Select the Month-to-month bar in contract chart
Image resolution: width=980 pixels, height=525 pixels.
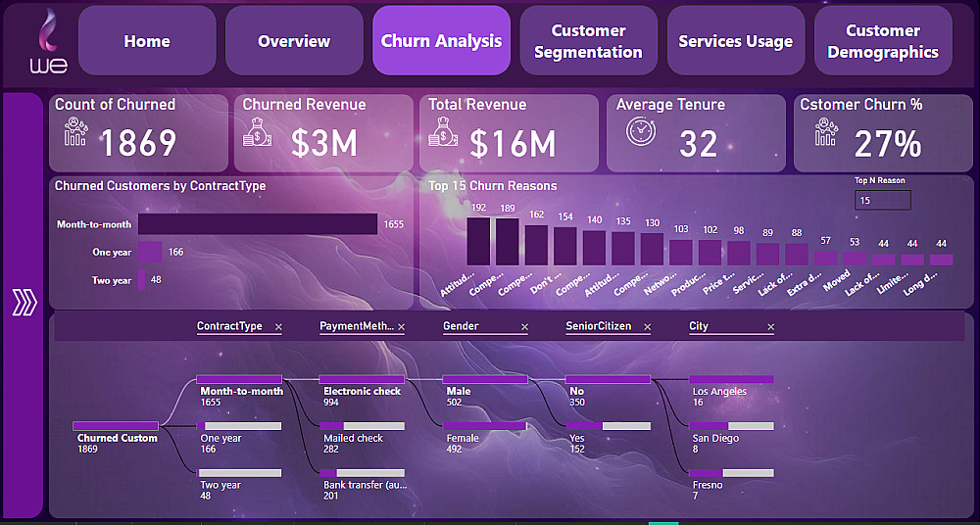pos(258,223)
